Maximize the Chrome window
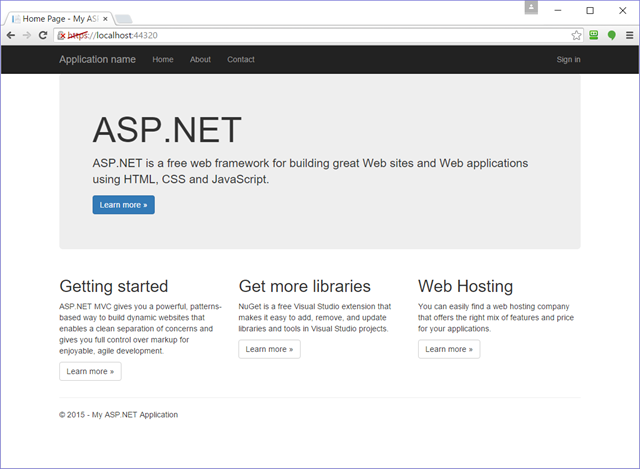The height and width of the screenshot is (469, 640). click(x=590, y=11)
